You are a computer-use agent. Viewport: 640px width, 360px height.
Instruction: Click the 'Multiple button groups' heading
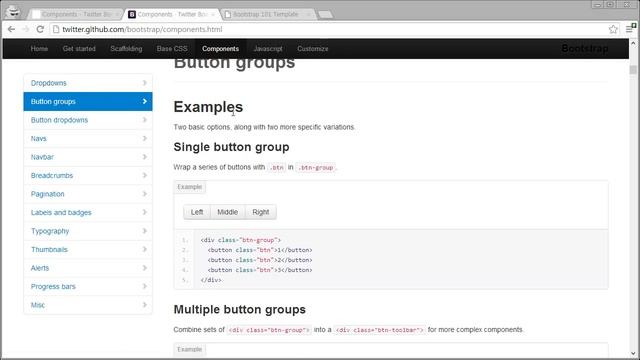pos(240,309)
